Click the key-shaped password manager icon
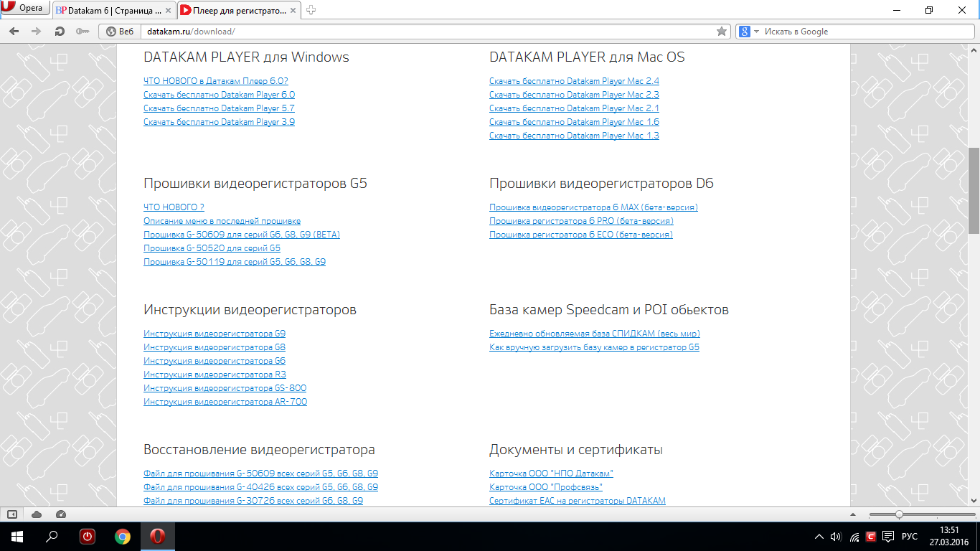 click(x=82, y=32)
